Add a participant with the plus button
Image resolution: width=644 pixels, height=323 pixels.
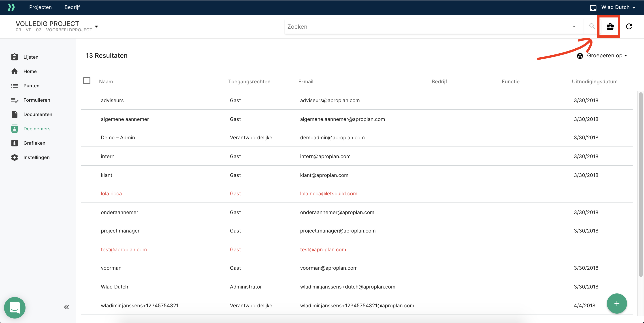coord(616,304)
